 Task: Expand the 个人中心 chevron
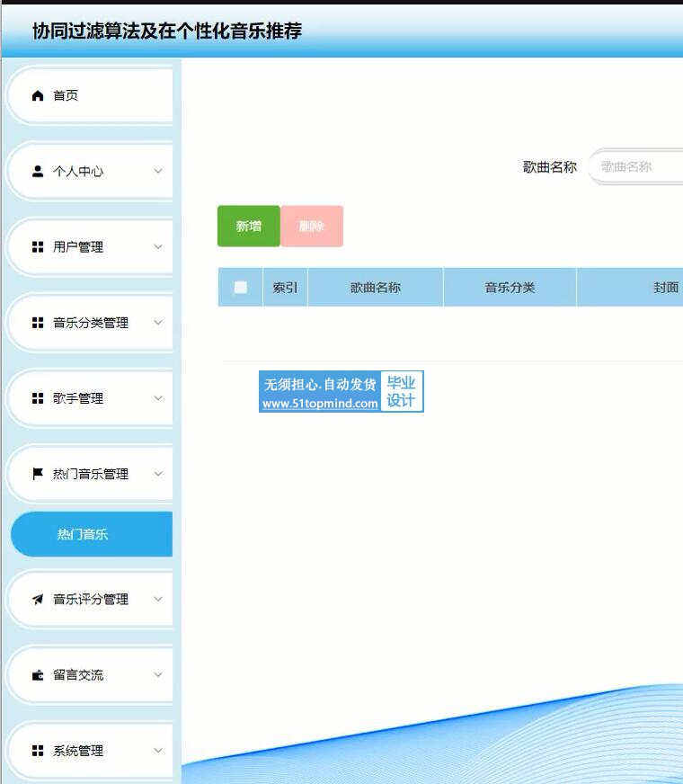point(158,171)
